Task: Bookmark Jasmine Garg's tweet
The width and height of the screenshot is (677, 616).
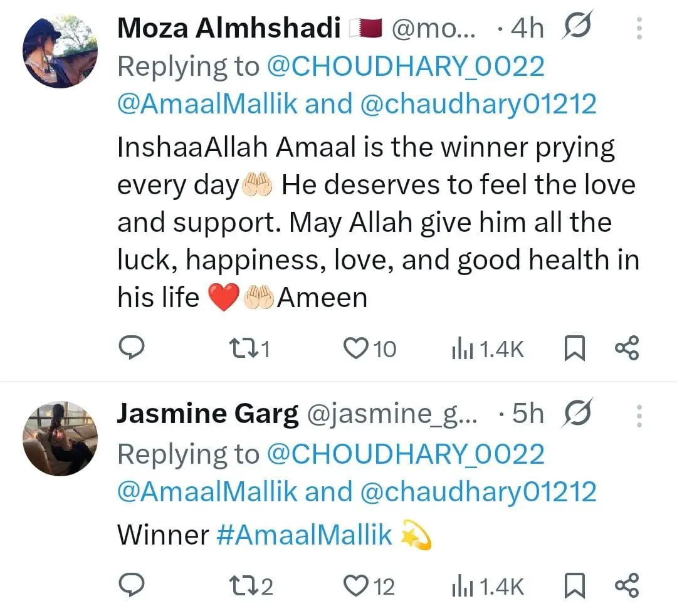Action: (574, 587)
